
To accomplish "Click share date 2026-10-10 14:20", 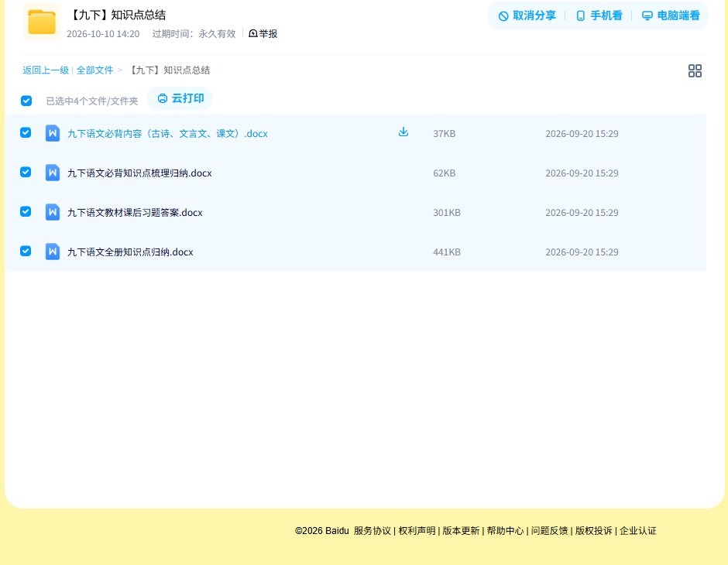I will click(103, 34).
